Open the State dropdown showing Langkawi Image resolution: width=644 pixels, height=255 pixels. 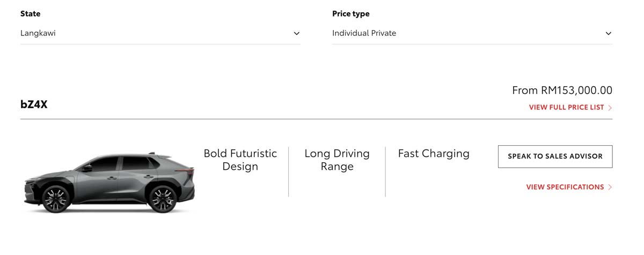(x=160, y=33)
